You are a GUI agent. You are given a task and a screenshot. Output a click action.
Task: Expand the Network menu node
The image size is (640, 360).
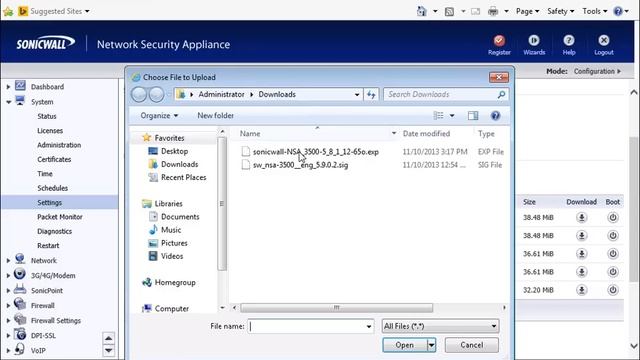pos(8,260)
